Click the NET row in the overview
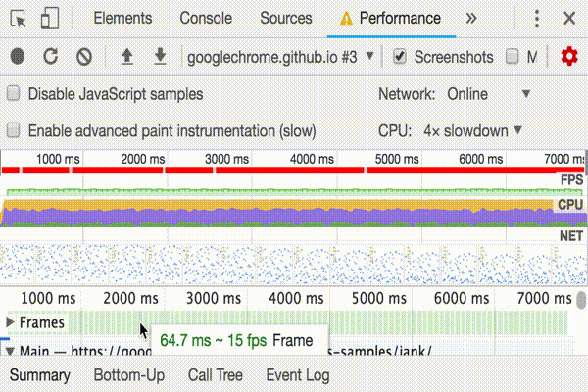This screenshot has height=392, width=588. click(294, 236)
